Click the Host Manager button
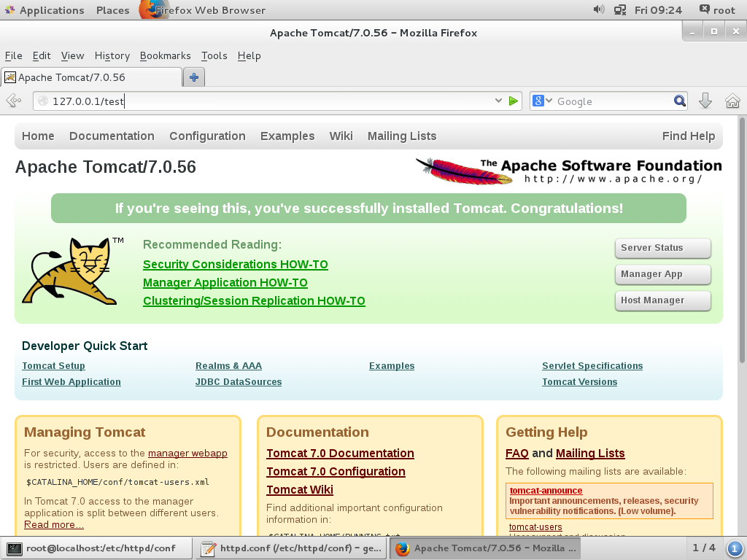 [x=662, y=300]
